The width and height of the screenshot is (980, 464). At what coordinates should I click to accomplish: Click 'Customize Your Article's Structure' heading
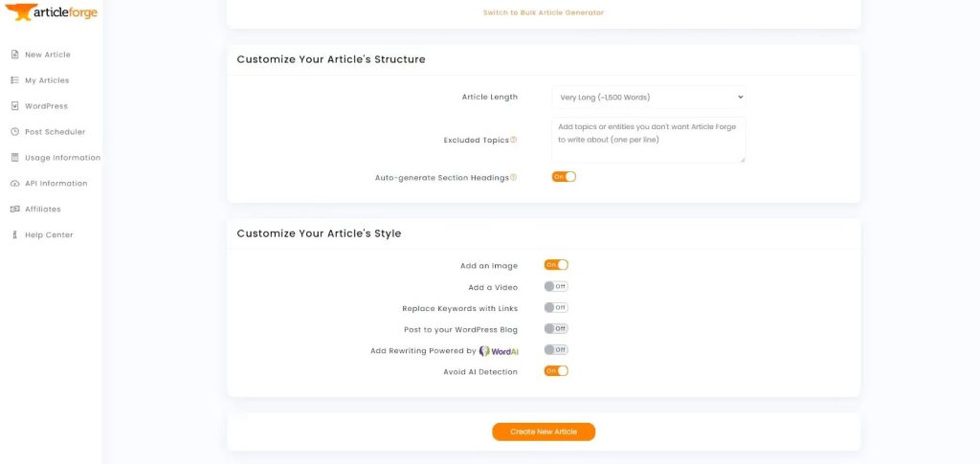click(331, 59)
